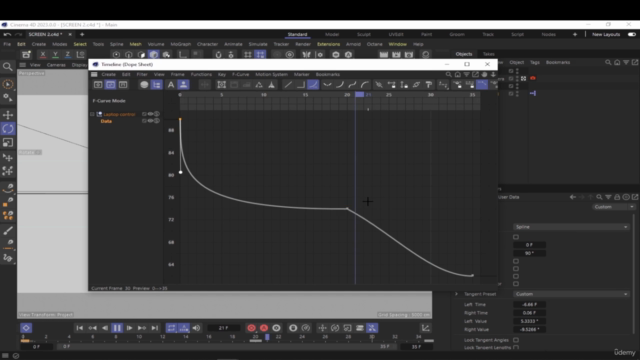The height and width of the screenshot is (360, 640).
Task: Open the timeline graph icon at far right
Action: pos(425,328)
